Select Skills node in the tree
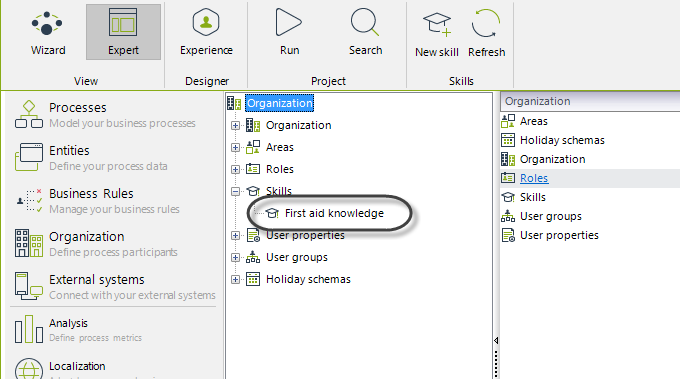The height and width of the screenshot is (379, 680). pos(278,191)
